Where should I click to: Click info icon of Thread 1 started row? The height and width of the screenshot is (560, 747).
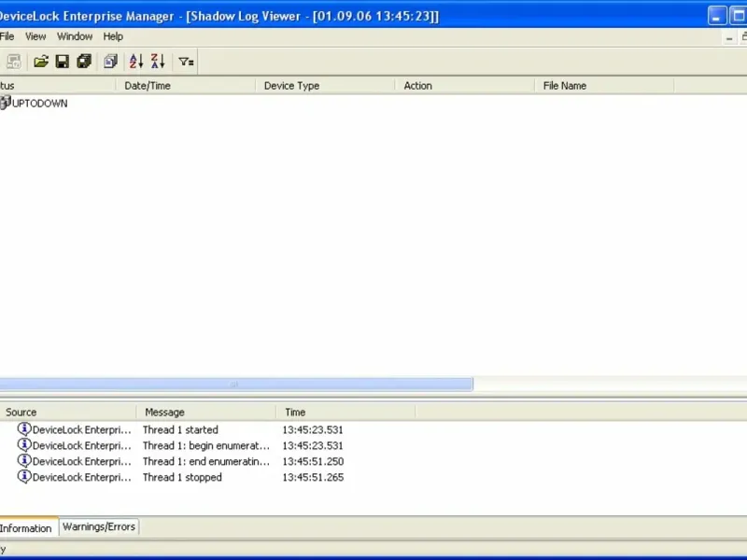[x=24, y=429]
